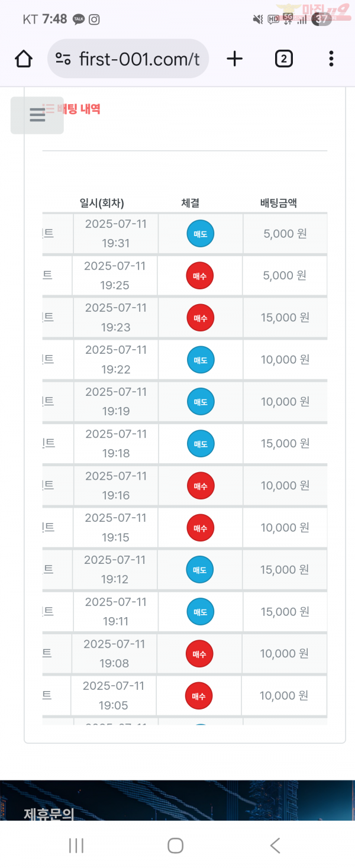This screenshot has height=868, width=355.
Task: Tap blue 매도 badge for 19:31 bet
Action: click(201, 234)
